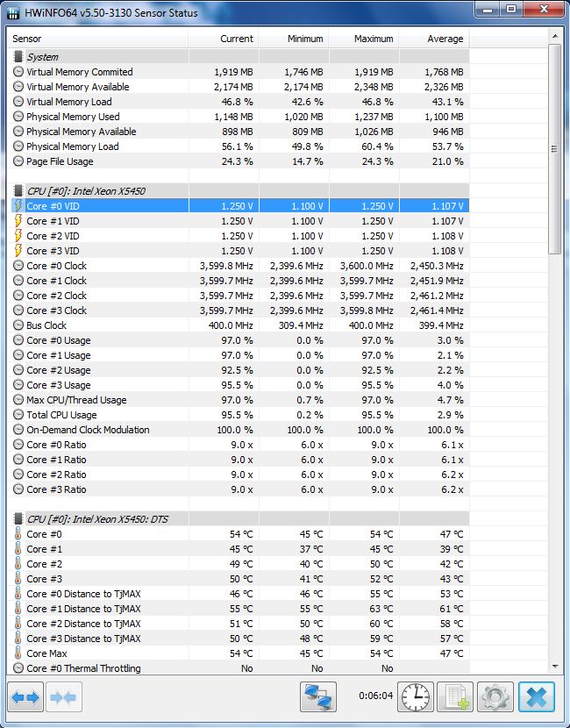The width and height of the screenshot is (570, 728).
Task: Click the Sensor column header
Action: pyautogui.click(x=98, y=39)
